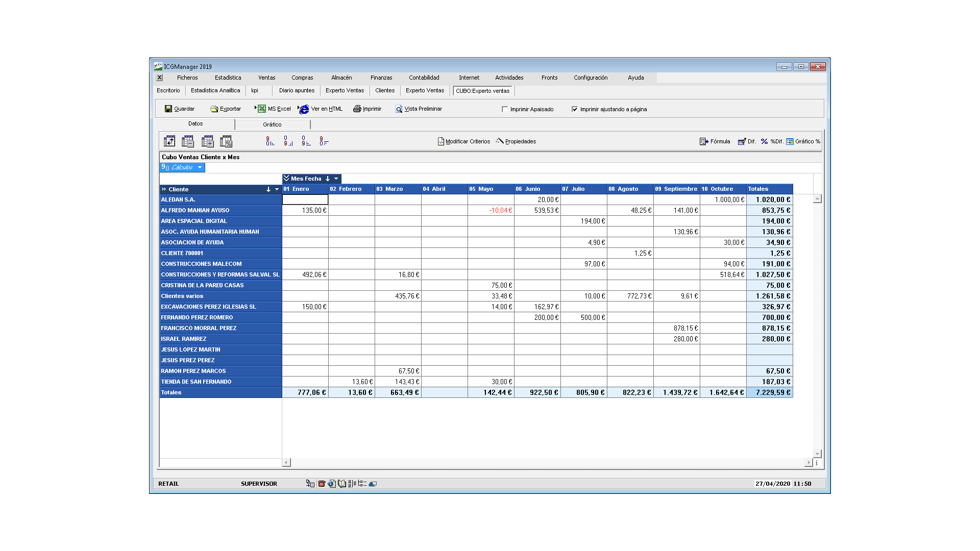Screen dimensions: 980x551
Task: Click the list layout status bar icon
Action: click(x=352, y=484)
